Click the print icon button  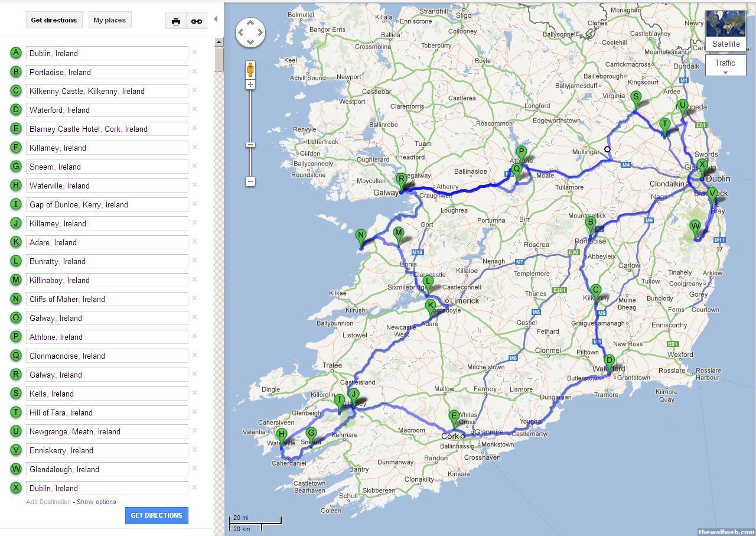pyautogui.click(x=176, y=21)
